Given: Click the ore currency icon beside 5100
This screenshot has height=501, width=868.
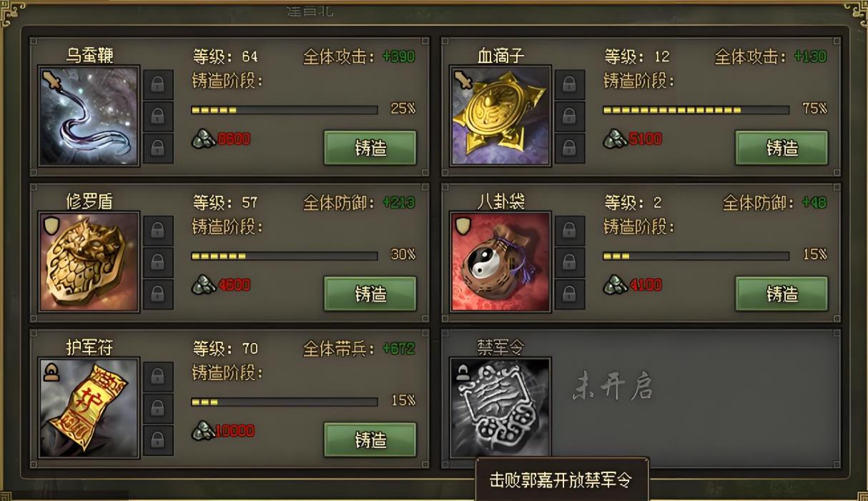Looking at the screenshot, I should (615, 139).
